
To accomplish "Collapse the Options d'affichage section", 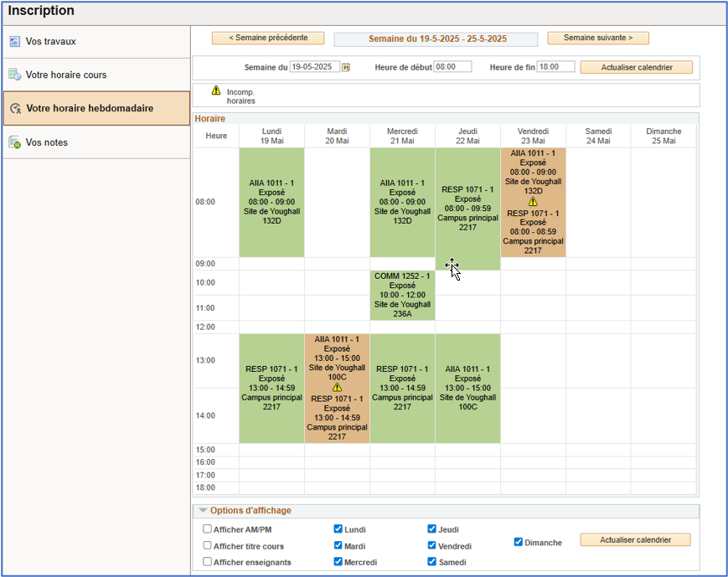I will pyautogui.click(x=203, y=511).
